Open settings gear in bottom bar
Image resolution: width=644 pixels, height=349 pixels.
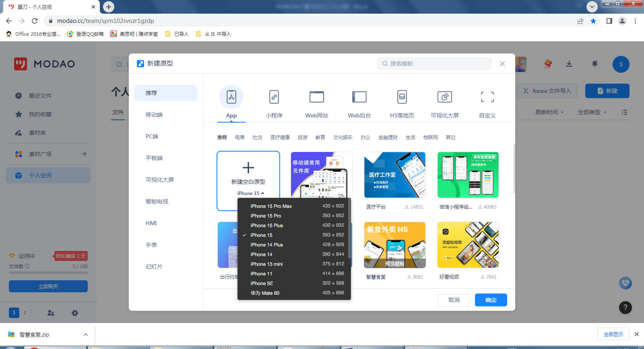(x=75, y=313)
